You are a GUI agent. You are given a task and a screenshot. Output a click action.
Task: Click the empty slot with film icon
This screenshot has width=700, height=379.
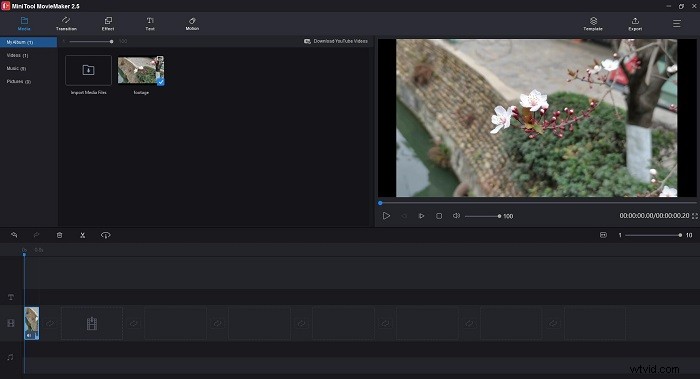click(x=92, y=323)
